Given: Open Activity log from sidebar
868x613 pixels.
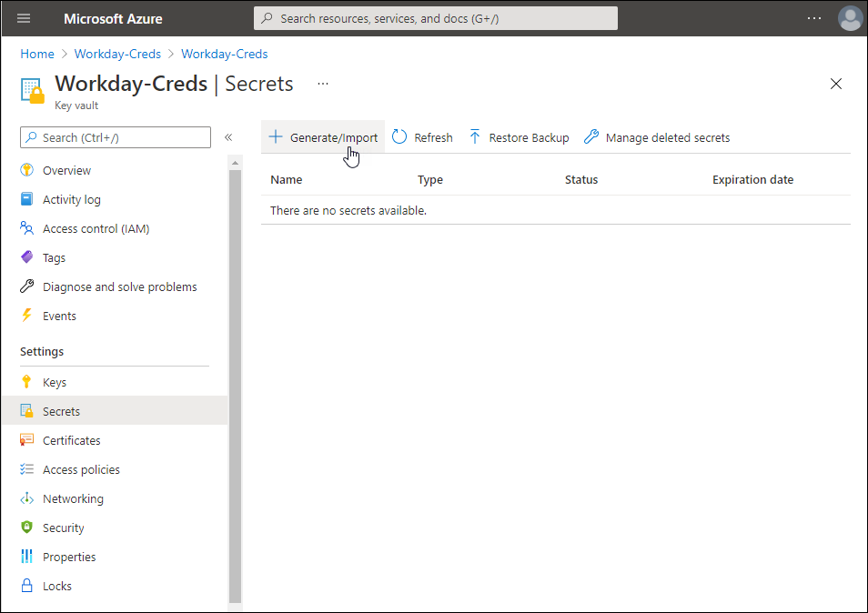Looking at the screenshot, I should pyautogui.click(x=71, y=199).
